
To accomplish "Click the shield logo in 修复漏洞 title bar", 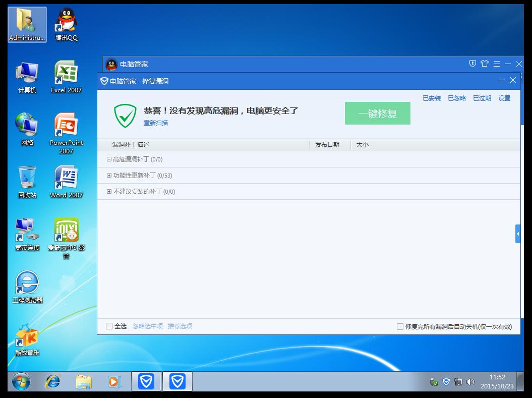I will (104, 81).
